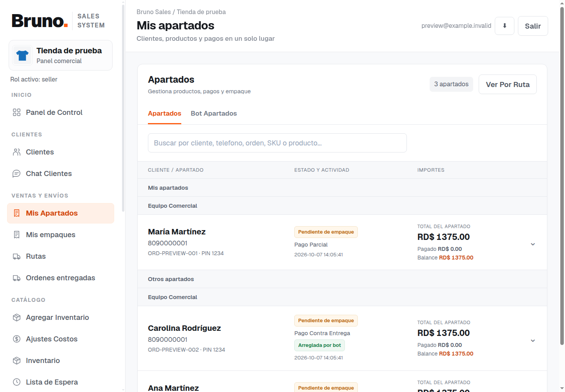
Task: Click Carolina Rodríguez customer name
Action: [184, 328]
